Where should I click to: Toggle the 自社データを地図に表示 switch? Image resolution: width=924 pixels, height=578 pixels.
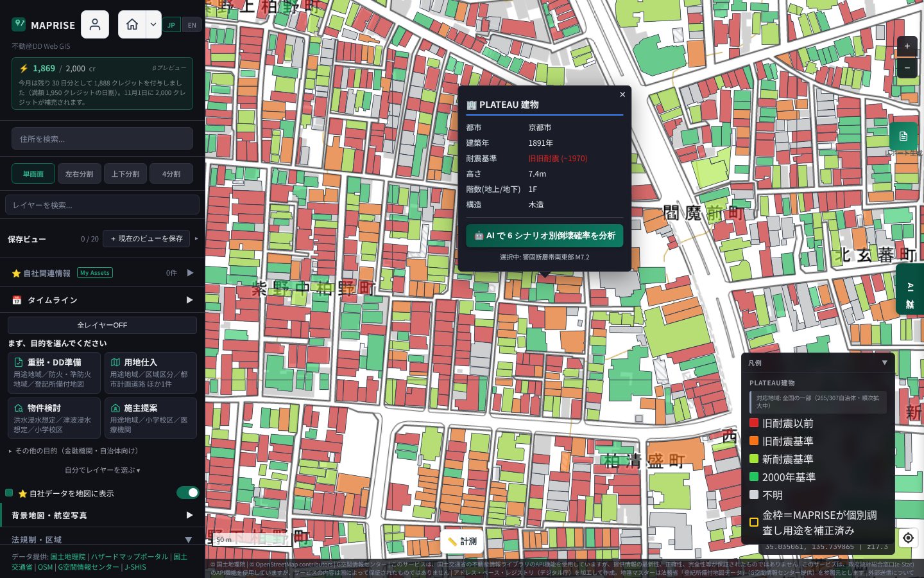188,493
